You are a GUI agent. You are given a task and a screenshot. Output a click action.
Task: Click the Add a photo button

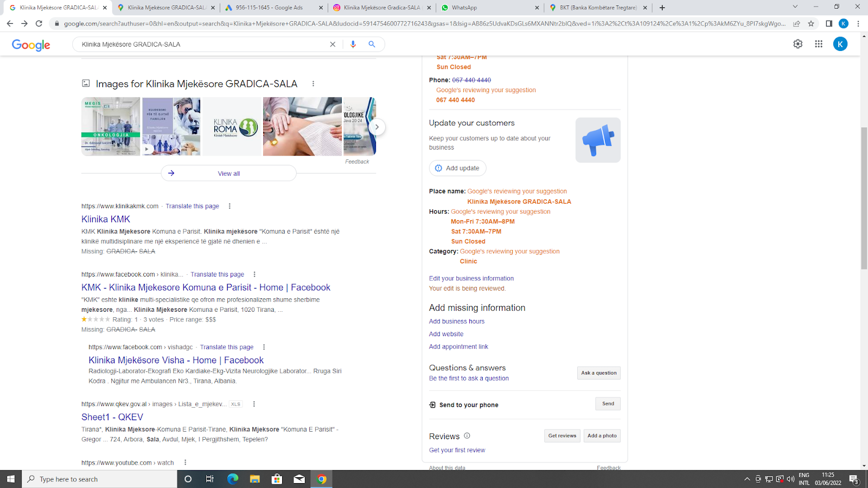click(602, 436)
